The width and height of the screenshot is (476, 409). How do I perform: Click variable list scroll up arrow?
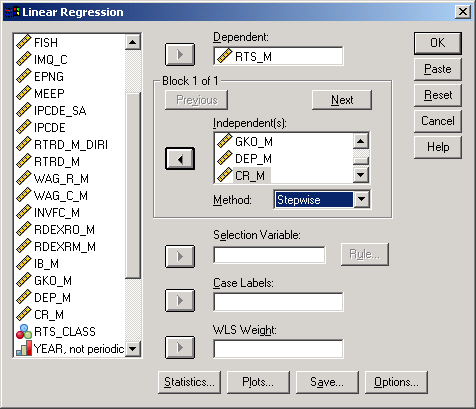133,42
